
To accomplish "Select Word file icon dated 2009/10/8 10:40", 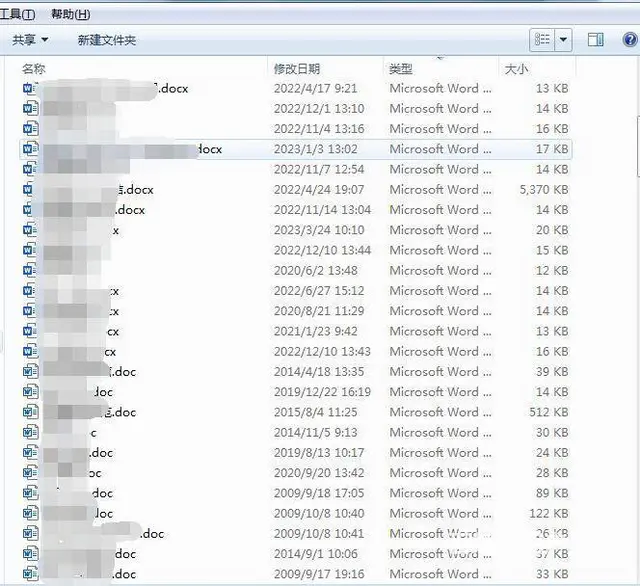I will (x=30, y=513).
